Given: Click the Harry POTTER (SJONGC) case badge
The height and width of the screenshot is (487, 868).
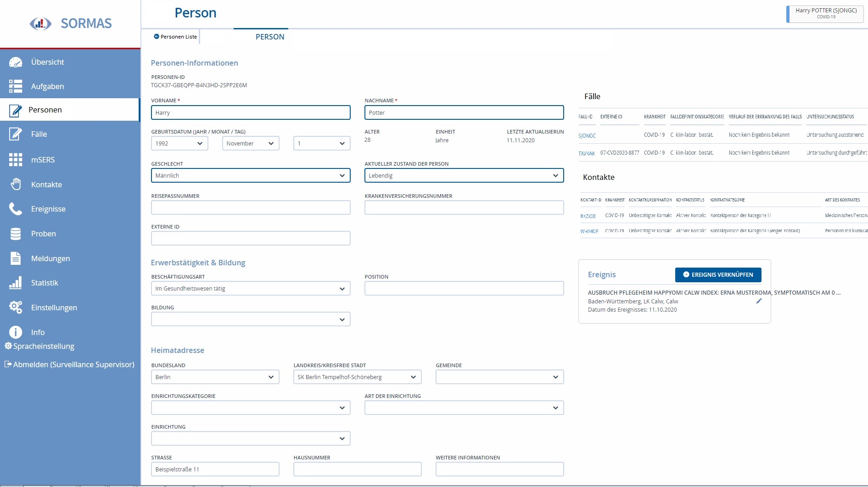Looking at the screenshot, I should tap(825, 13).
